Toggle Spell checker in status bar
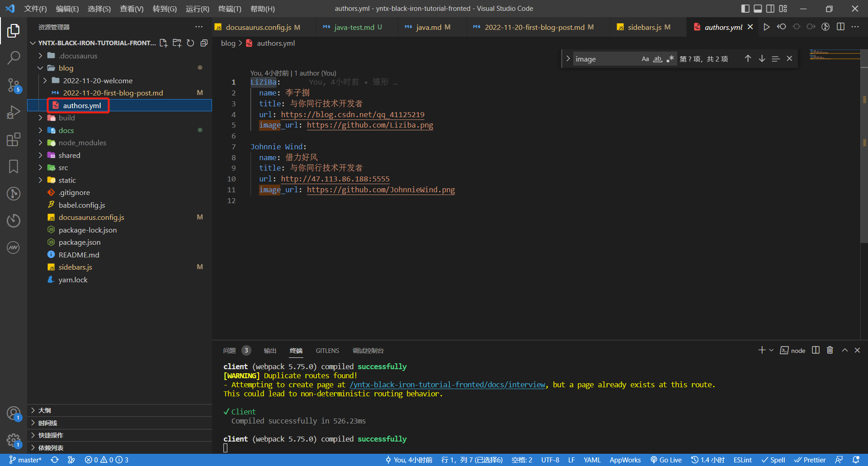Viewport: 868px width, 466px height. pyautogui.click(x=773, y=460)
